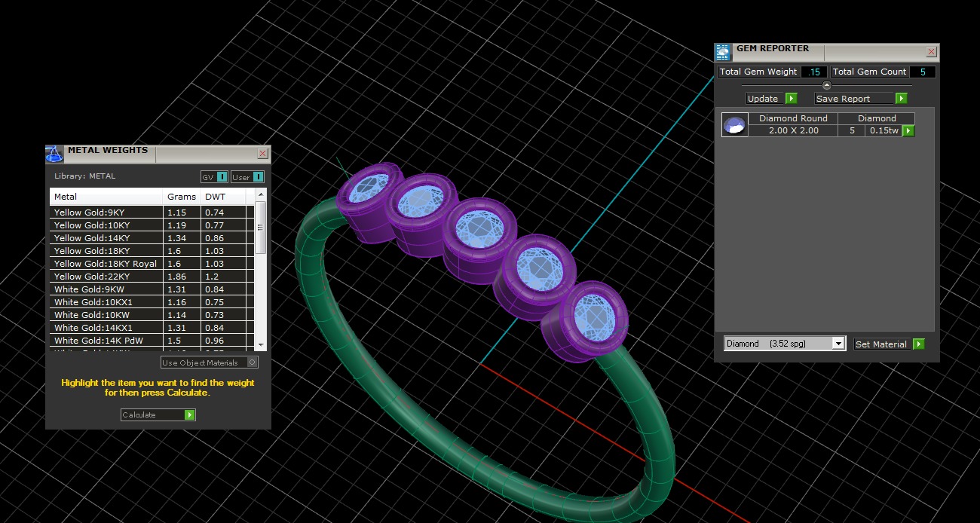Image resolution: width=980 pixels, height=523 pixels.
Task: Click the Gem Reporter panel title icon
Action: tap(723, 52)
